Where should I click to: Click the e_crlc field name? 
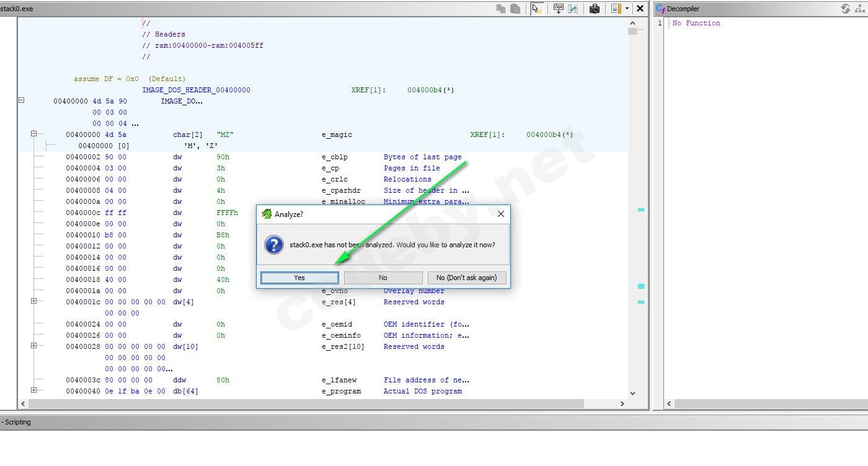click(x=335, y=179)
